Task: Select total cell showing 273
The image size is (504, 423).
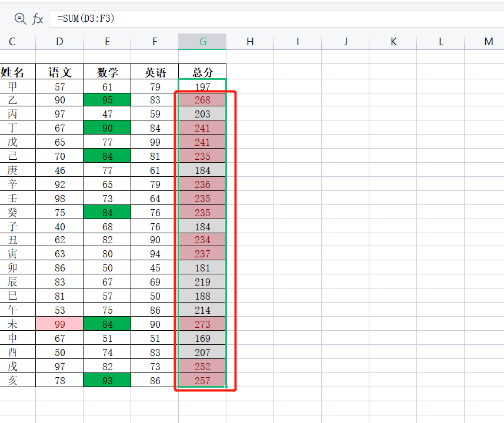Action: coord(202,324)
